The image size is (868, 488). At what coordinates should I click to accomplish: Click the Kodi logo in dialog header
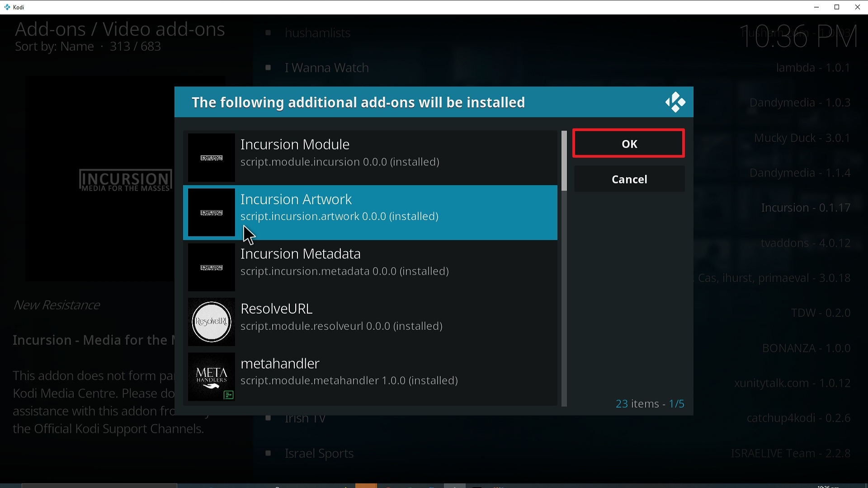point(675,102)
